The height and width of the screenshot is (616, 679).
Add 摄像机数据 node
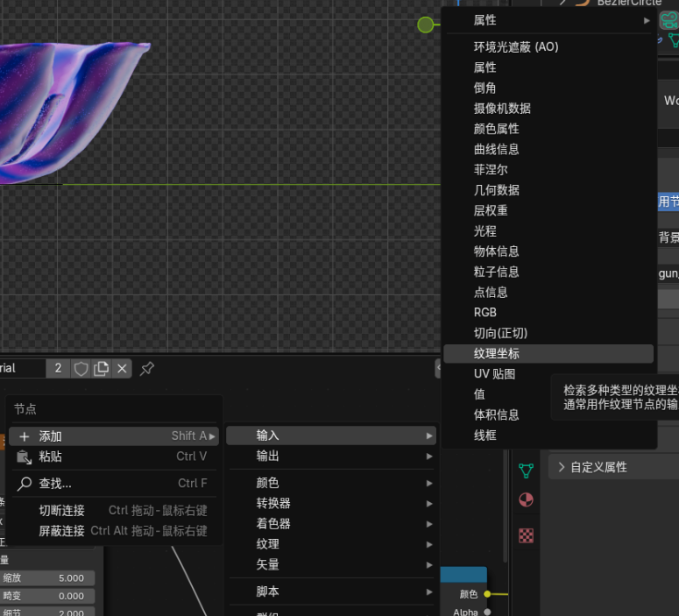(548, 109)
